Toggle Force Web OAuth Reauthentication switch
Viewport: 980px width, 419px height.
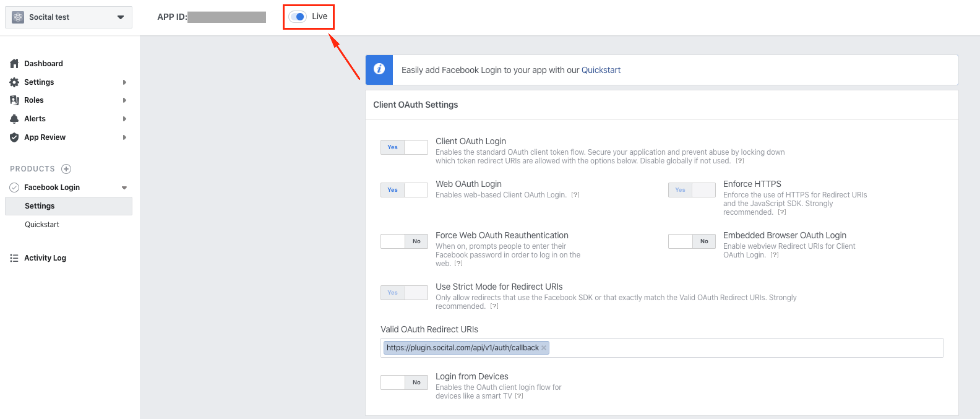pos(404,241)
